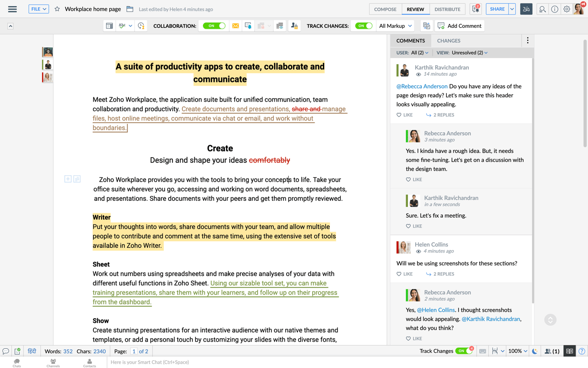Screen dimensions: 588x368
Task: Open notifications icon with red badge
Action: coord(475,9)
